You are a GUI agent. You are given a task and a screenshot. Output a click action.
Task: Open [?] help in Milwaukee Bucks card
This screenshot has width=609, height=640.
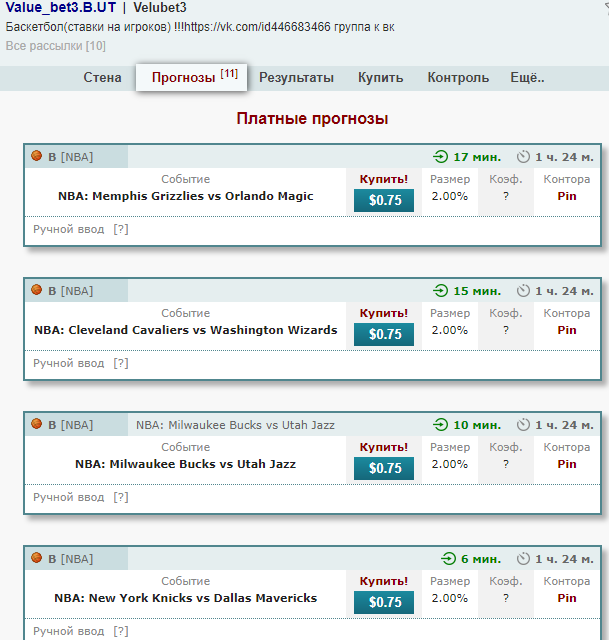coord(121,497)
